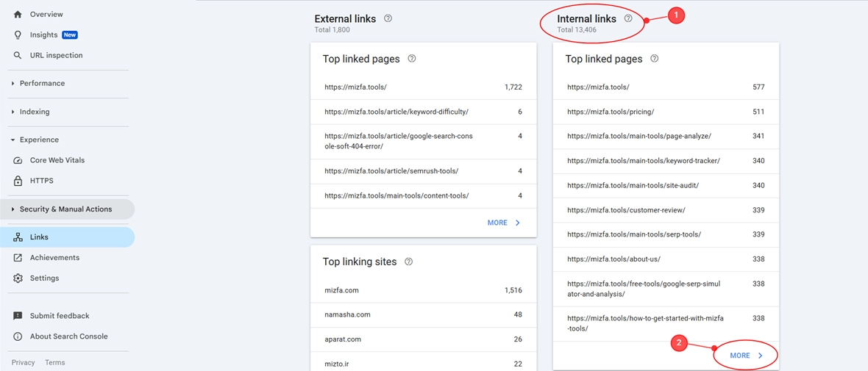Viewport: 868px width, 371px height.
Task: Click help icon beside Top linking sites
Action: pos(408,262)
